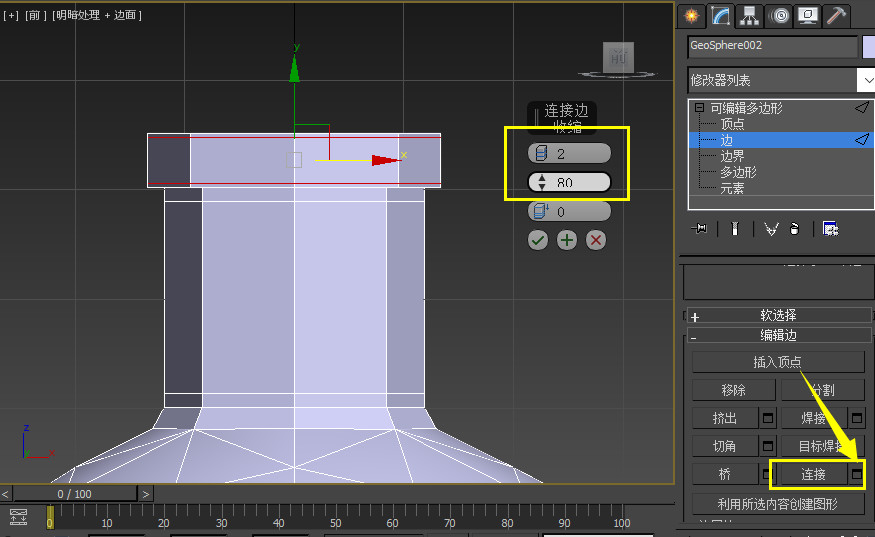Confirm connect edges with green checkmark
875x537 pixels.
538,240
